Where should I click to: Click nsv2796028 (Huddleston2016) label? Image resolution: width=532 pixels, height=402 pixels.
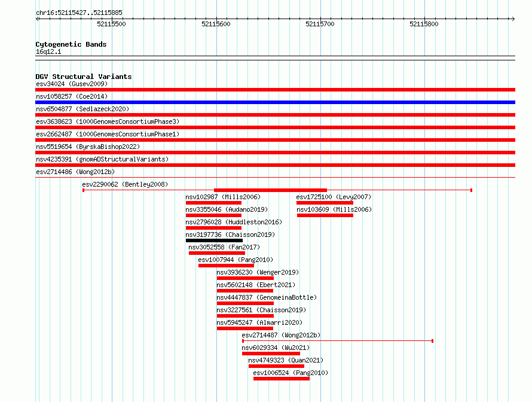click(234, 222)
